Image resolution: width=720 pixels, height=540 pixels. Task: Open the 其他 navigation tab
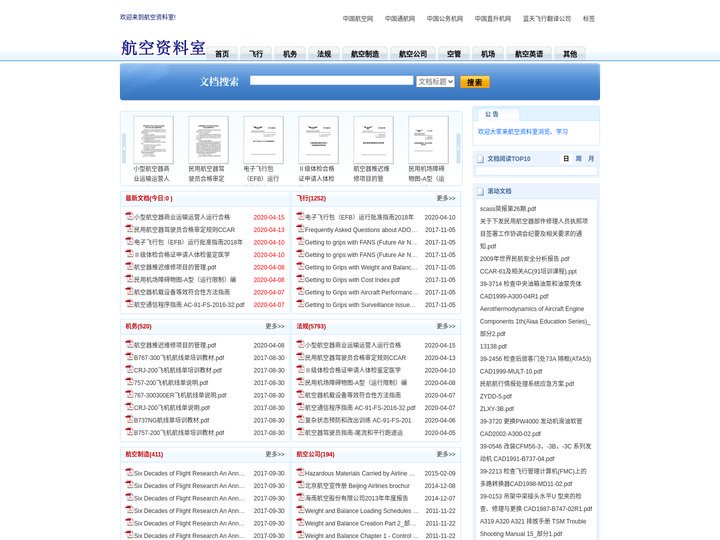(570, 54)
